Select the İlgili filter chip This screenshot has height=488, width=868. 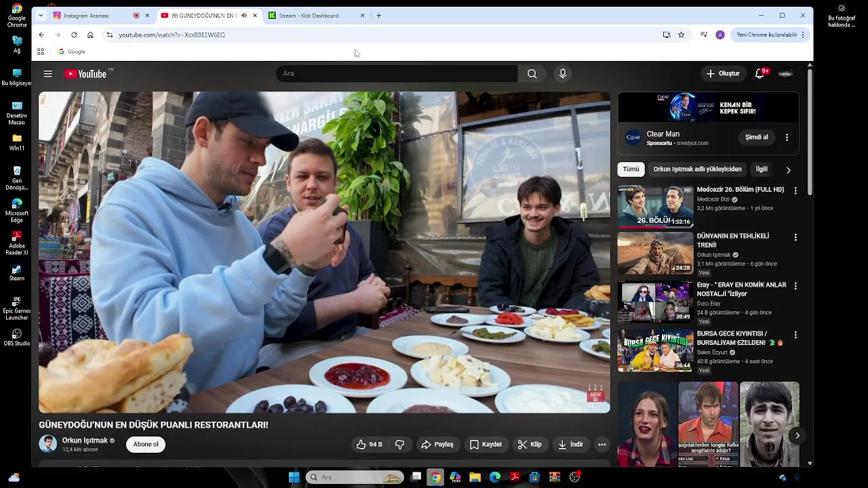(762, 169)
